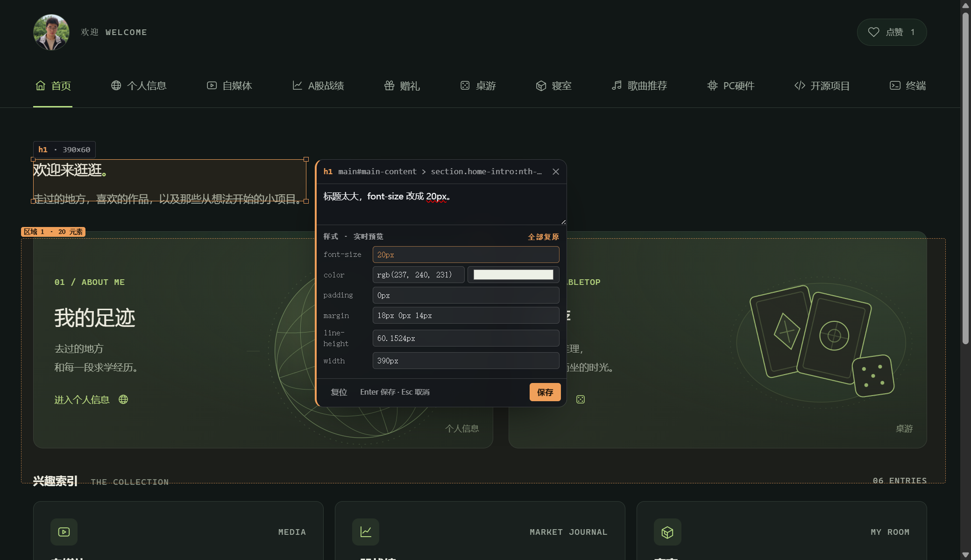Click the cube icon beside 寝室
The width and height of the screenshot is (971, 560).
click(541, 85)
